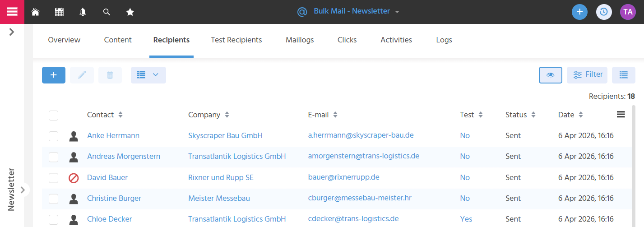
Task: Switch to the Clicks tab
Action: 347,40
